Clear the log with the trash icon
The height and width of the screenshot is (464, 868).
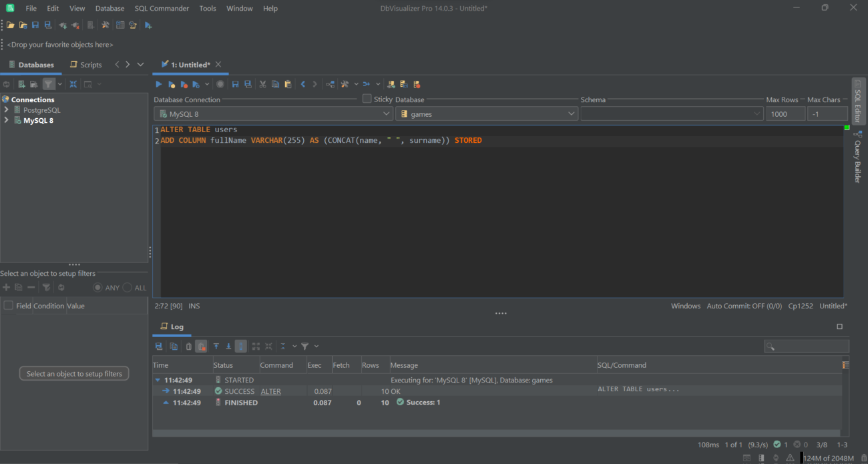pyautogui.click(x=188, y=346)
